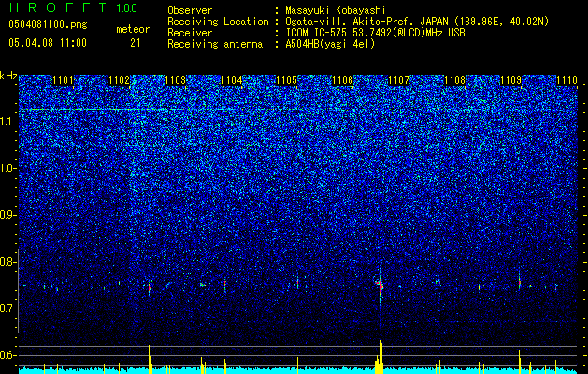Screen dimensions: 588x374
Task: Click the date stamp 05.04.08 11:00
Action: [48, 43]
